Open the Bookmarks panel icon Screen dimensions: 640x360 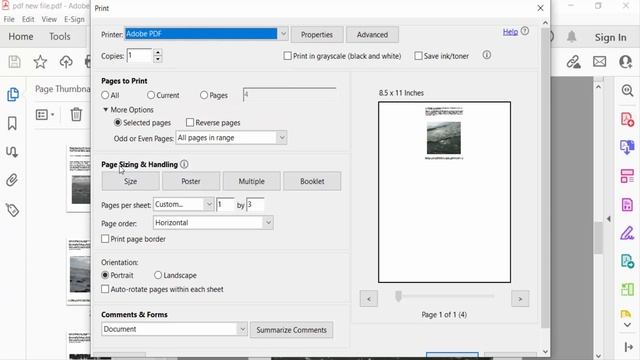point(12,123)
